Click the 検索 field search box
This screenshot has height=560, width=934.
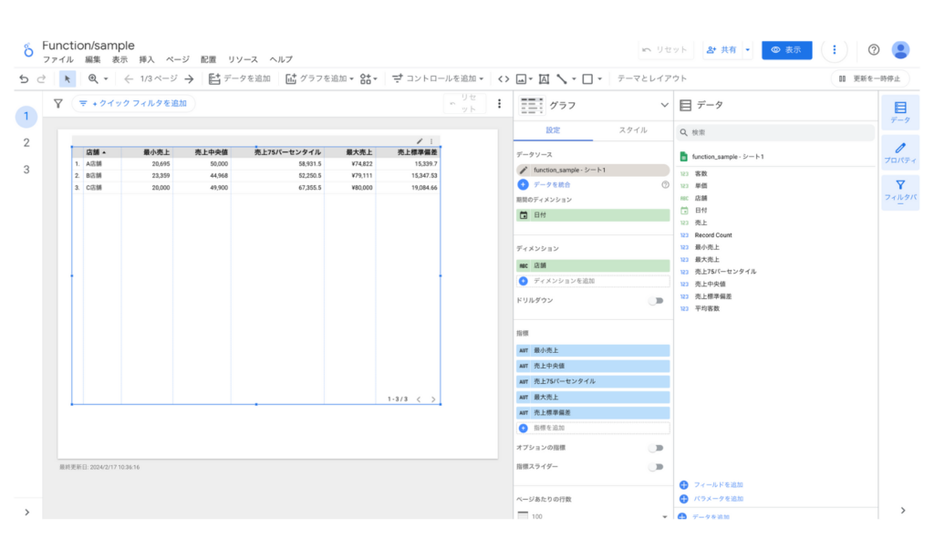775,132
